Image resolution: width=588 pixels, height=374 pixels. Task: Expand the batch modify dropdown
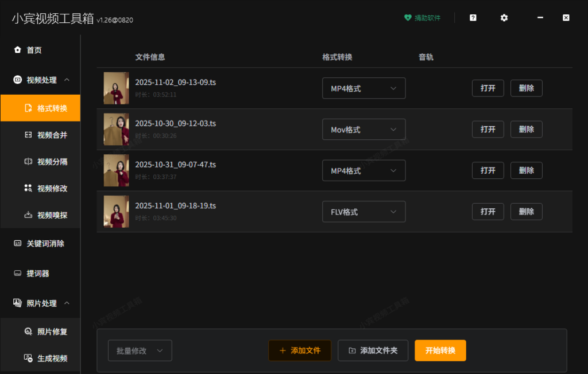tap(140, 350)
